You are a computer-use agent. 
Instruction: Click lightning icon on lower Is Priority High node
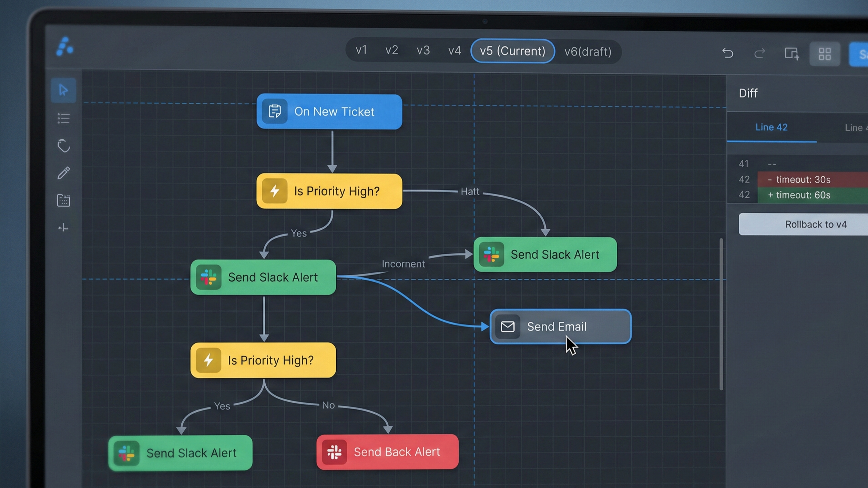[x=208, y=360]
